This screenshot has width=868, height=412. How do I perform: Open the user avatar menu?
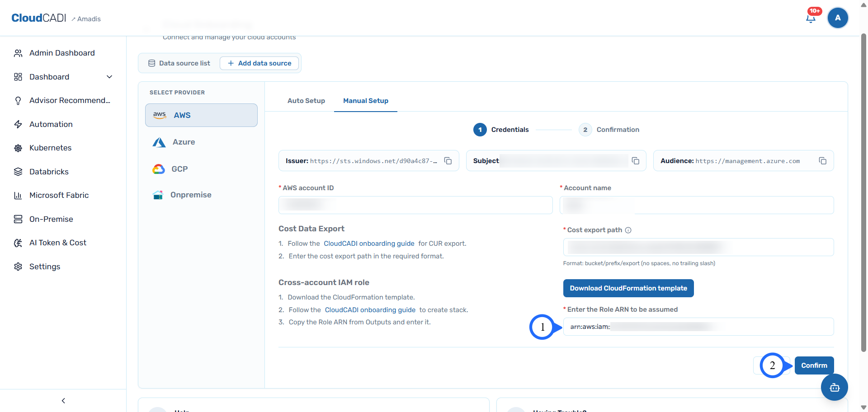[x=838, y=18]
